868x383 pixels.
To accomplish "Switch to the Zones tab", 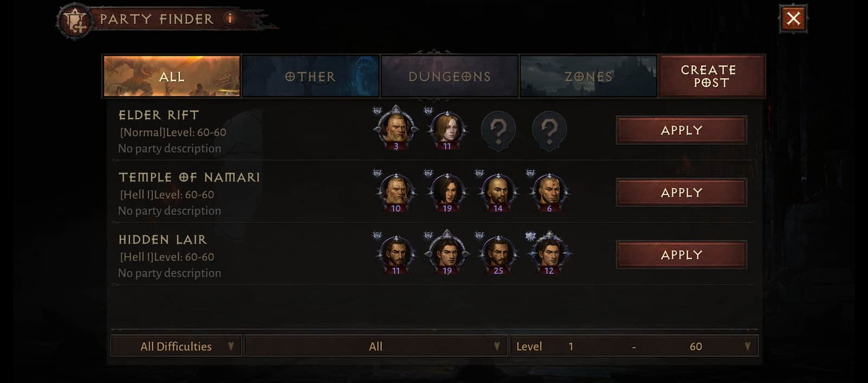I will point(588,76).
